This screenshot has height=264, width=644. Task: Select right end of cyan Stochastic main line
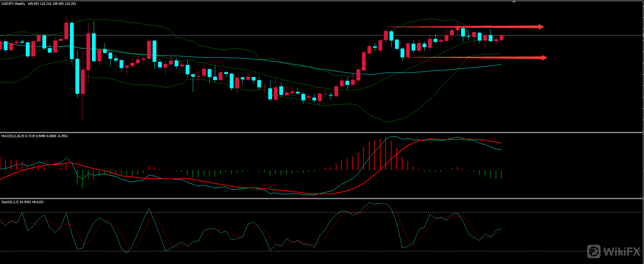tap(501, 229)
